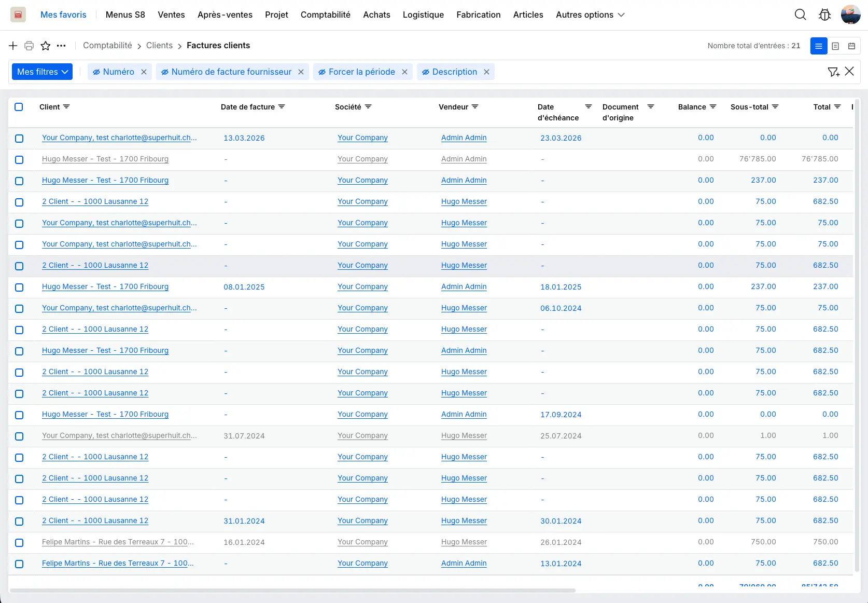
Task: Open the Logistique menu
Action: (423, 15)
